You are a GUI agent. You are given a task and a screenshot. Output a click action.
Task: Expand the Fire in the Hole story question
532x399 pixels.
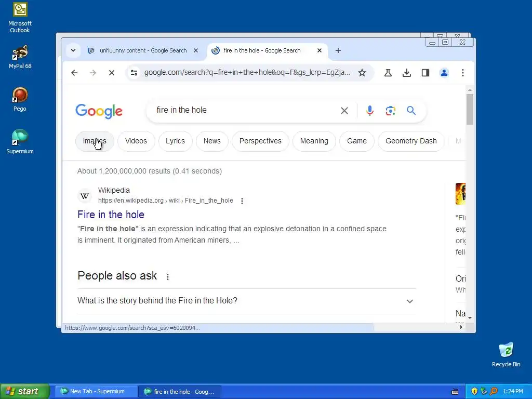[x=246, y=301]
